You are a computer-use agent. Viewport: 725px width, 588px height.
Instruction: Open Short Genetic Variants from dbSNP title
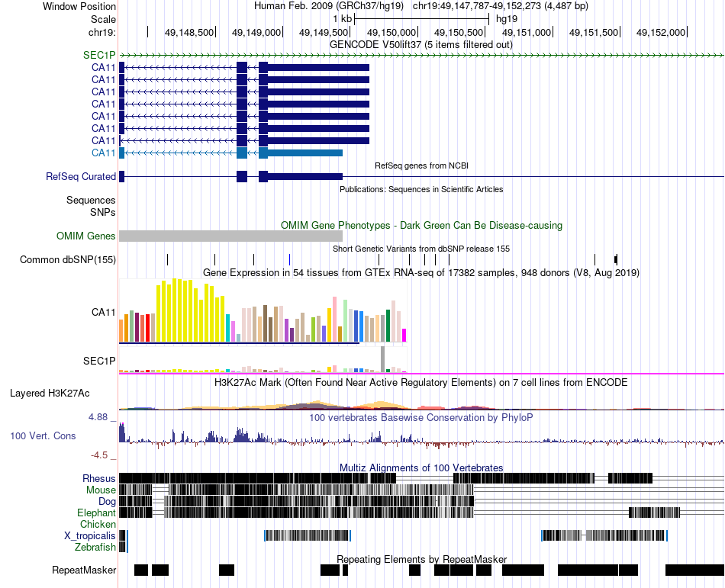pyautogui.click(x=421, y=249)
